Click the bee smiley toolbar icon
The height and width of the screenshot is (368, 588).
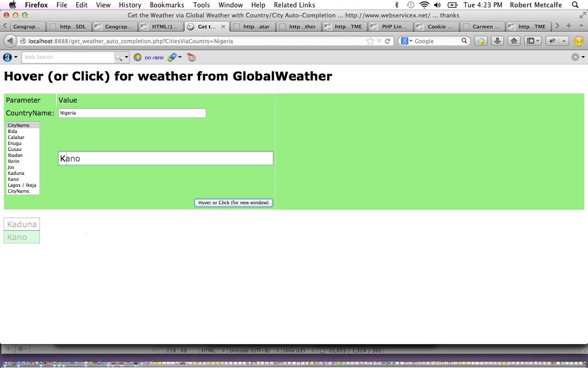481,41
